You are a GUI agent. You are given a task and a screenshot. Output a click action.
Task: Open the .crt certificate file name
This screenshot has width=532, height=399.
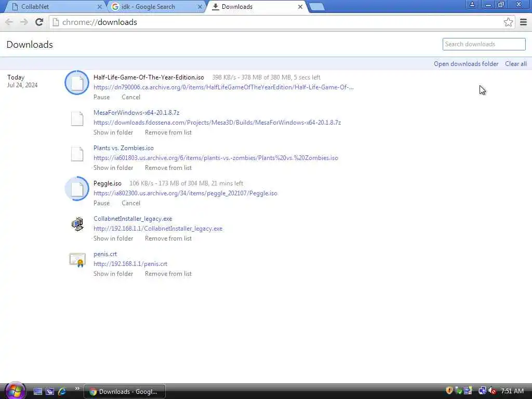[x=105, y=254]
